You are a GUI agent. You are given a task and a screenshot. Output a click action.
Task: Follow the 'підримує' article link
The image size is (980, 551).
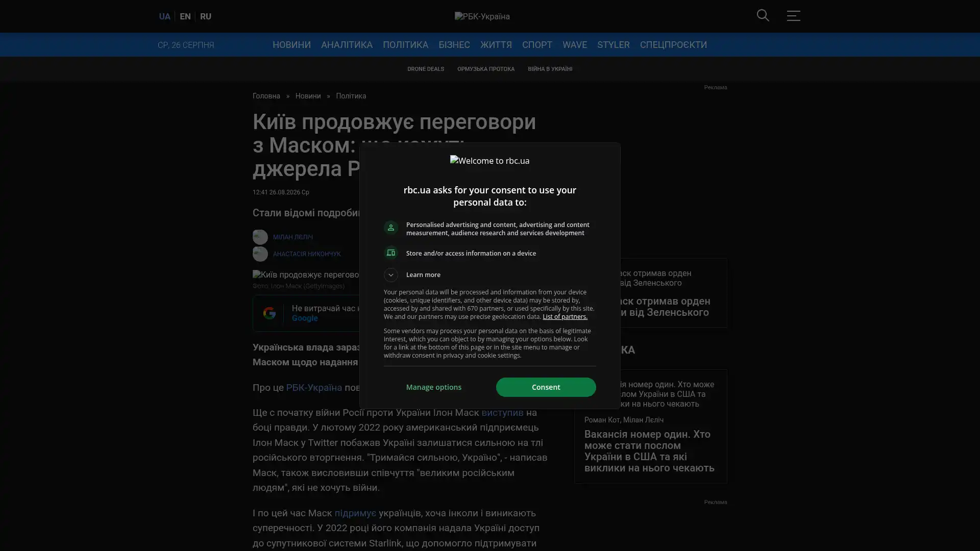355,513
